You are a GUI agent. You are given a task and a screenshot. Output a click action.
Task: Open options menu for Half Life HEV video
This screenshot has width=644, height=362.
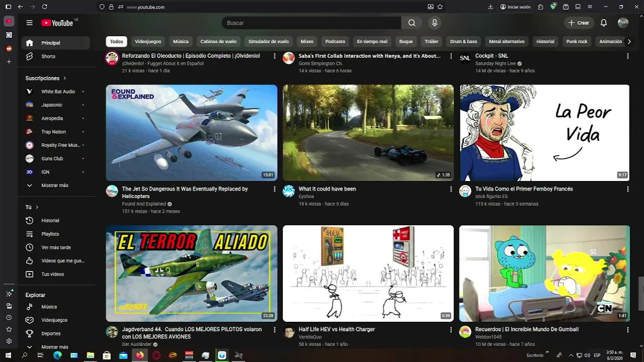[x=451, y=330]
